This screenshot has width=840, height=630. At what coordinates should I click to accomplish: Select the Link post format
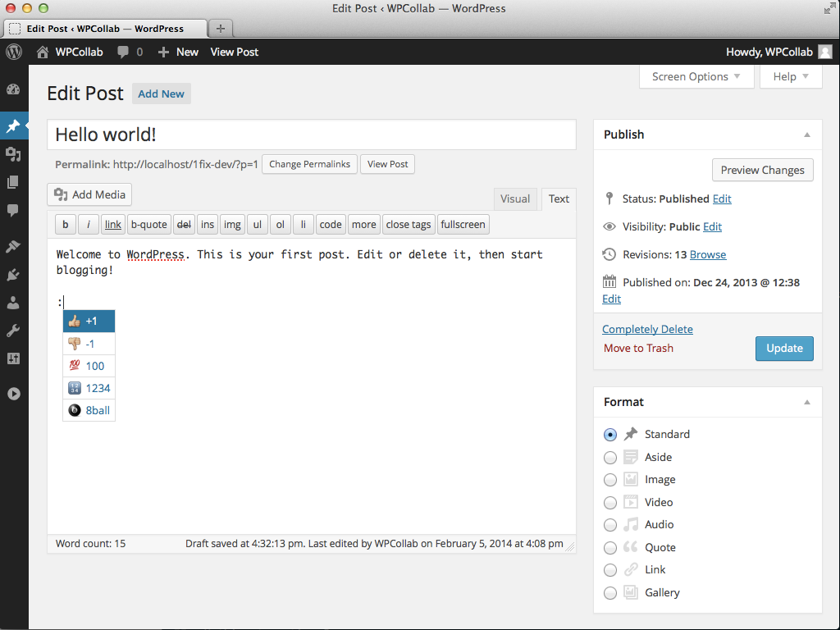coord(610,570)
